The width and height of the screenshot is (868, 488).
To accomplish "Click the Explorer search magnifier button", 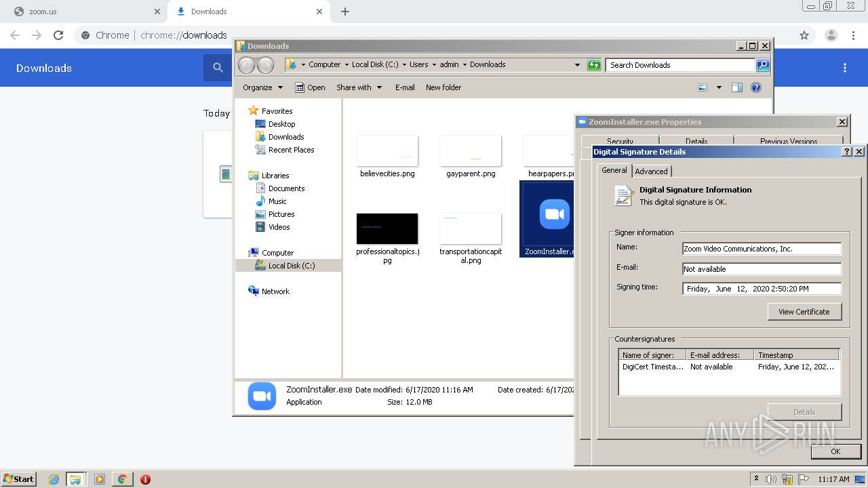I will coord(763,65).
